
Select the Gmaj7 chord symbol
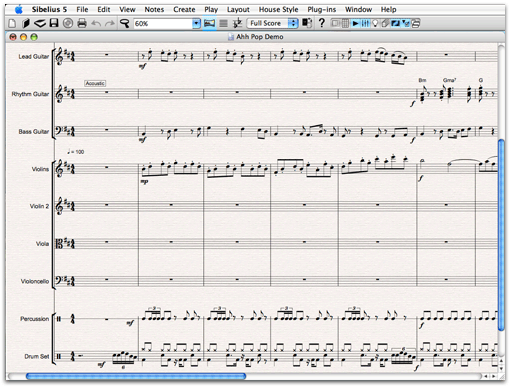449,80
